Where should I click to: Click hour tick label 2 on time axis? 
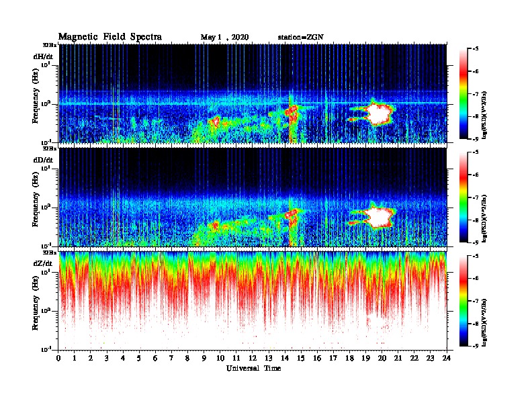pyautogui.click(x=91, y=358)
